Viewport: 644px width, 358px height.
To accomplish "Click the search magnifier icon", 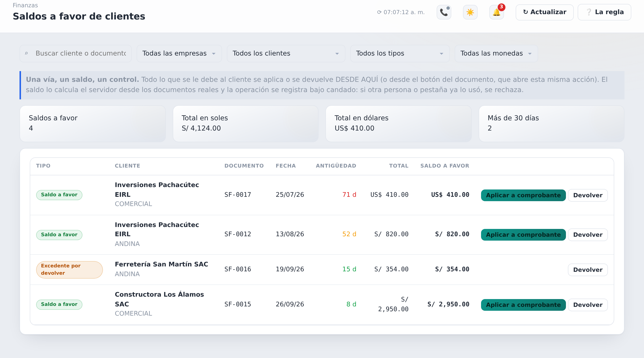I will [x=26, y=53].
